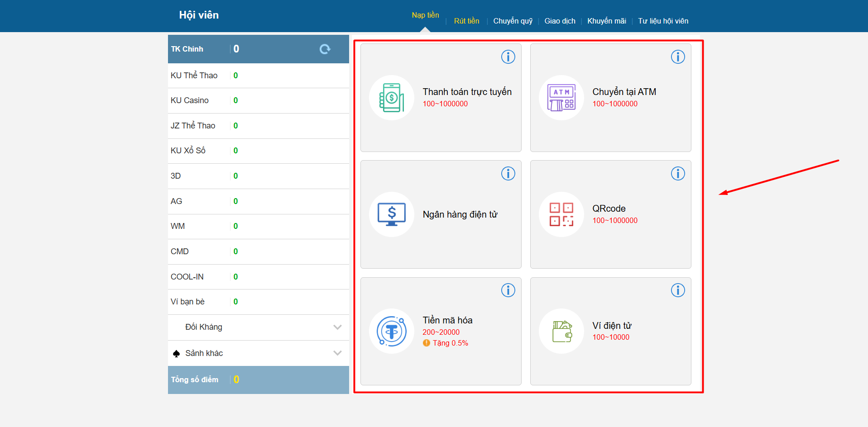The image size is (868, 427).
Task: Show info for the QRcode card
Action: coord(677,174)
